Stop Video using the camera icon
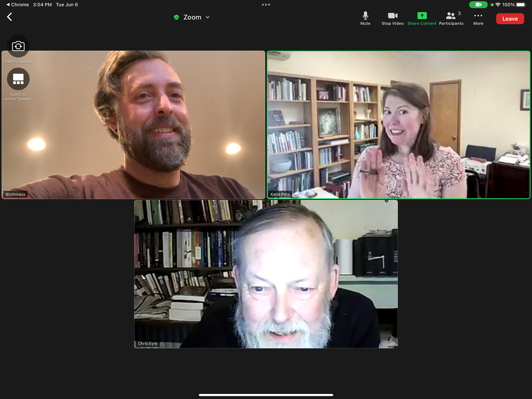532x399 pixels. click(x=392, y=18)
